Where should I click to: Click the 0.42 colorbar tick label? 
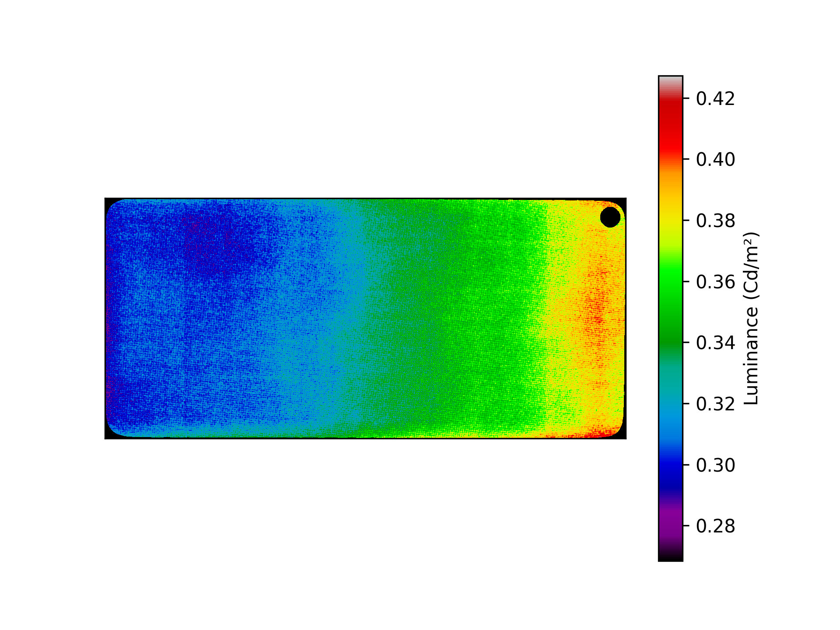tap(715, 99)
